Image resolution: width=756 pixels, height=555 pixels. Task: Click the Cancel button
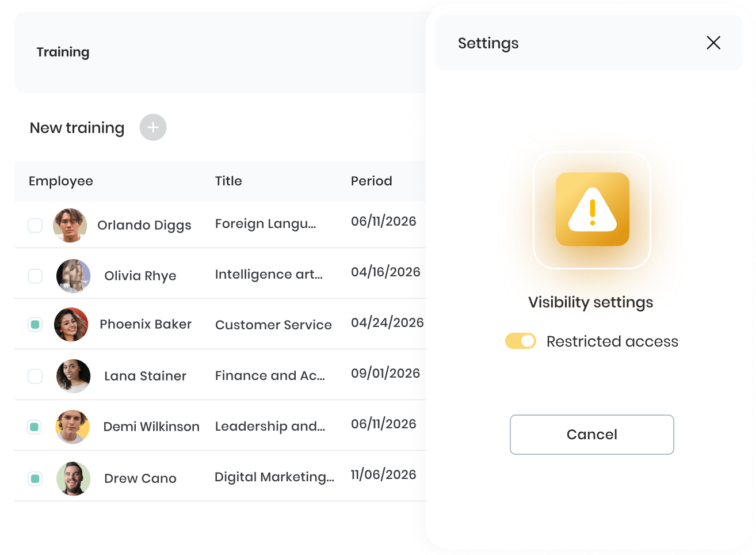[x=592, y=435]
